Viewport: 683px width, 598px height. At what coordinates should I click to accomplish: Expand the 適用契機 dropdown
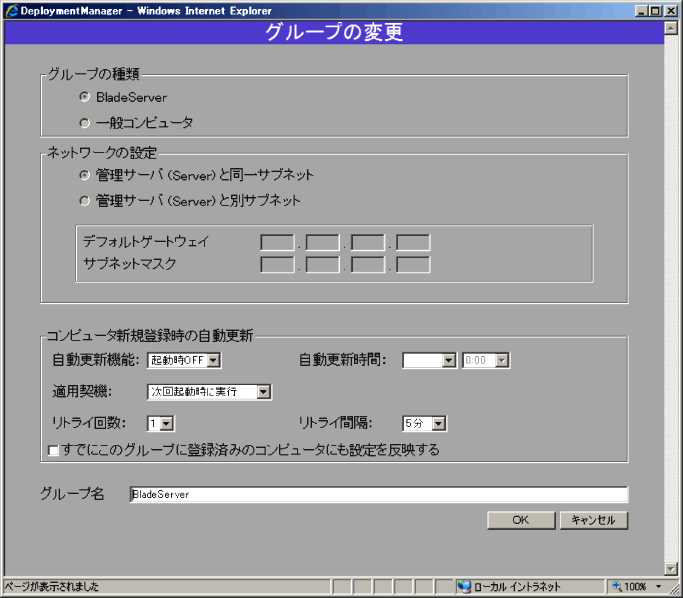209,392
